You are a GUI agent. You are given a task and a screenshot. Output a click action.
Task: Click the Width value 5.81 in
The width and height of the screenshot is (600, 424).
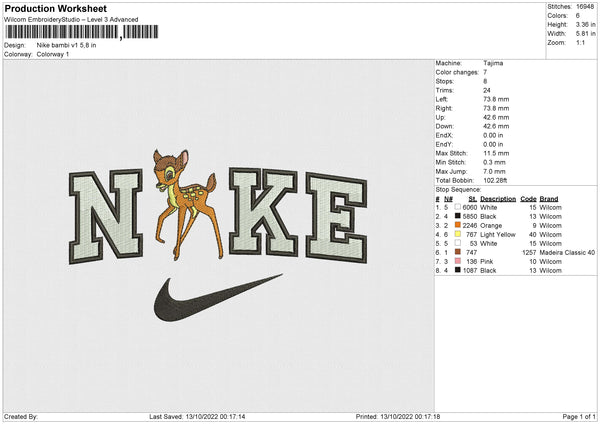click(585, 34)
